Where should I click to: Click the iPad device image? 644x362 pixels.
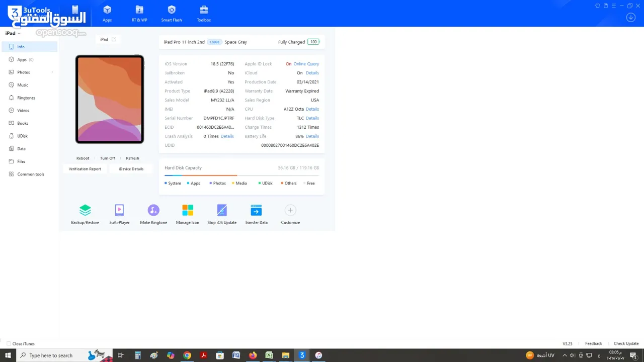point(110,99)
